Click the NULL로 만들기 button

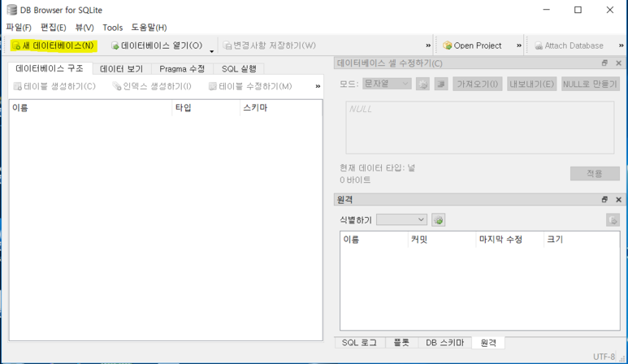(591, 84)
